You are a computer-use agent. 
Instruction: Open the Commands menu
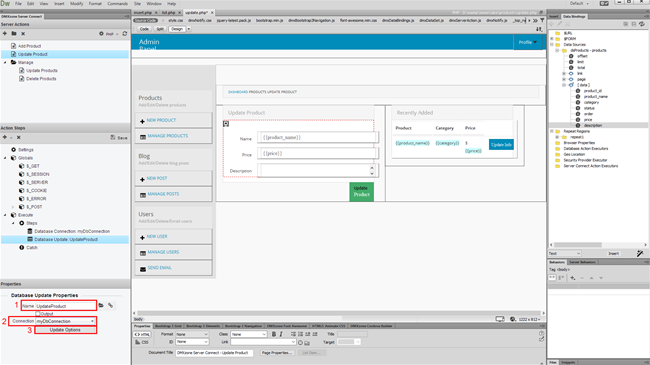click(x=118, y=3)
